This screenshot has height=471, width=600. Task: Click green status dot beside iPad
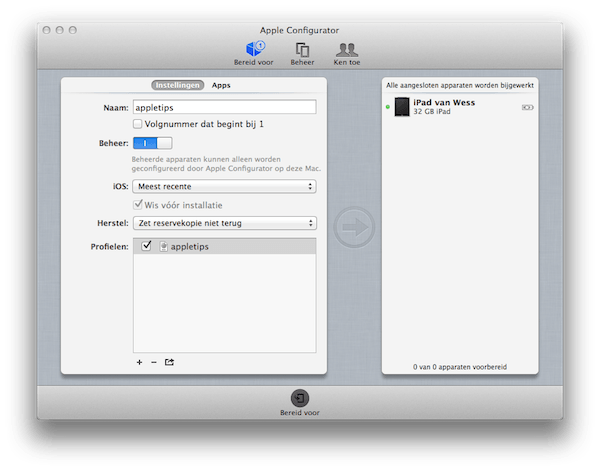point(388,107)
